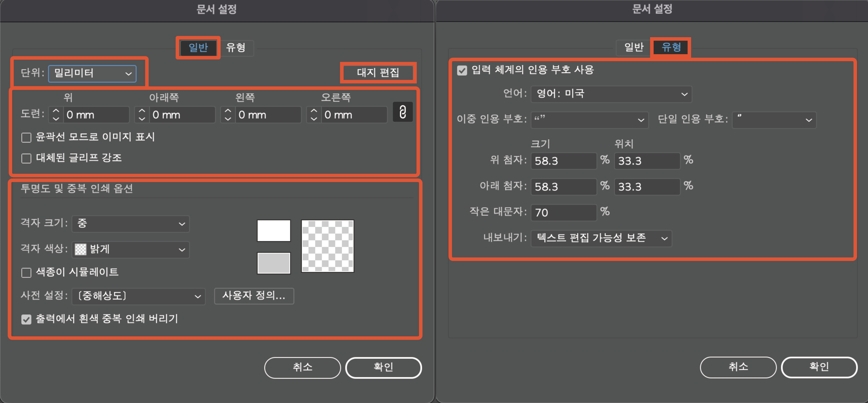Enable 윤곽선 모드로 이미지 표시 checkbox

point(26,137)
